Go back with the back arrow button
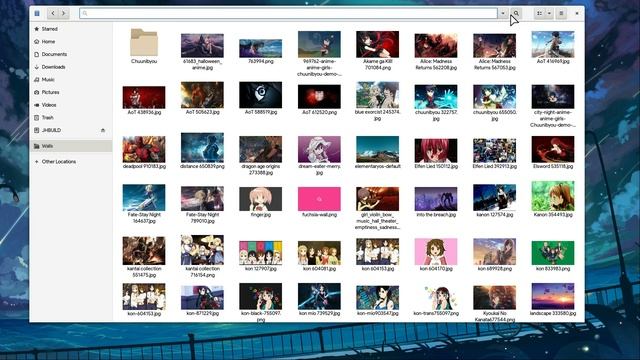This screenshot has width=640, height=360. 53,13
